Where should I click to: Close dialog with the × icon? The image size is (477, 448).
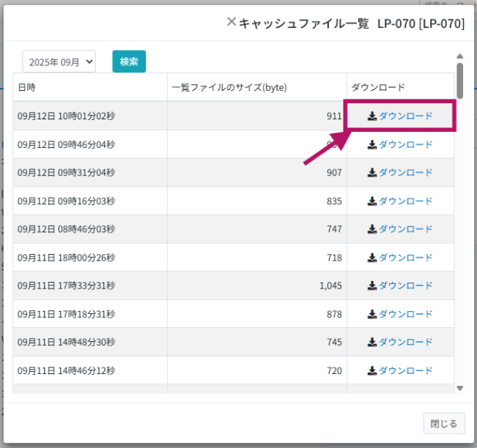[x=232, y=22]
